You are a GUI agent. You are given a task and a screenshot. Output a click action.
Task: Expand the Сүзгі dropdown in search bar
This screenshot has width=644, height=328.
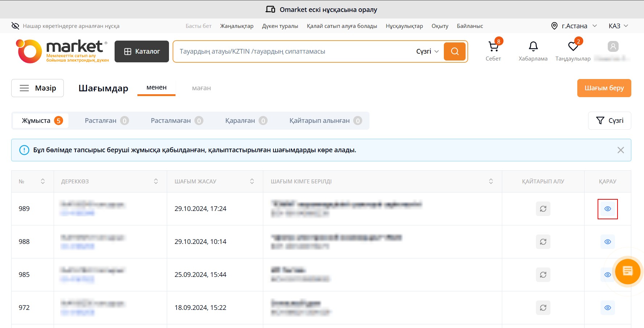tap(427, 51)
